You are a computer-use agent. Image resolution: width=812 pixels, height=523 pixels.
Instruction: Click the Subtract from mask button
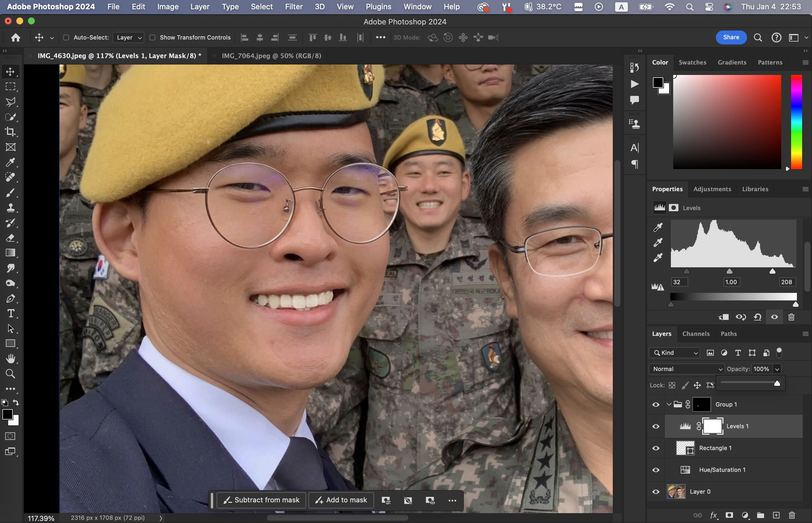261,500
